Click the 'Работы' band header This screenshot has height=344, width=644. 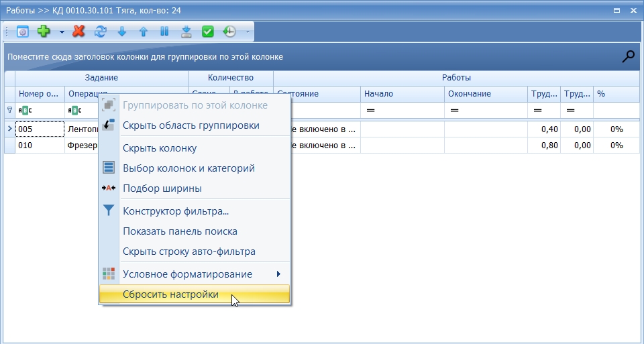(456, 78)
